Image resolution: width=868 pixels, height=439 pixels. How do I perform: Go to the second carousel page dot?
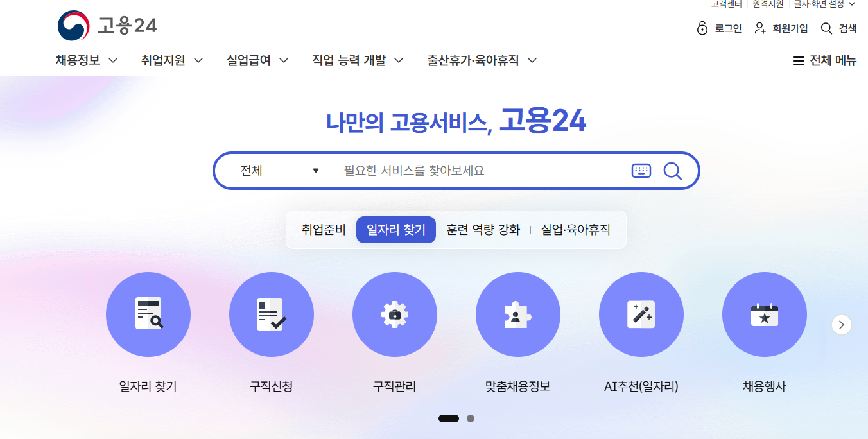pyautogui.click(x=471, y=418)
